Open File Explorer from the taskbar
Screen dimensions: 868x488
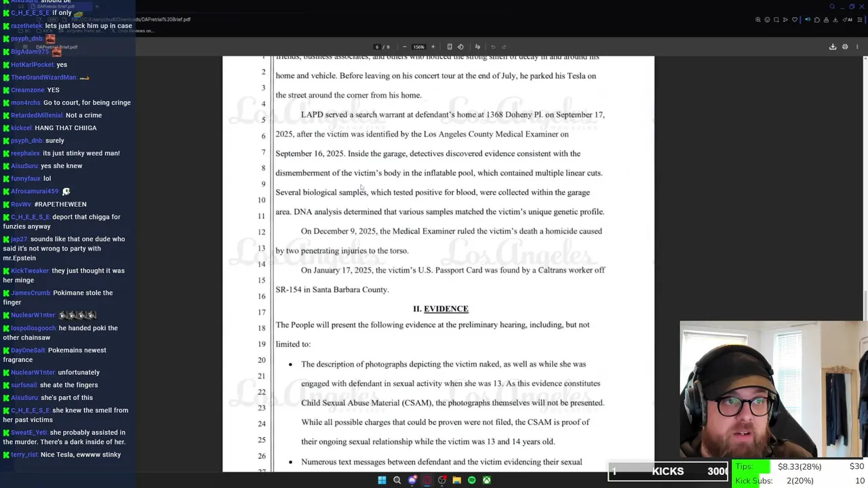tap(456, 480)
